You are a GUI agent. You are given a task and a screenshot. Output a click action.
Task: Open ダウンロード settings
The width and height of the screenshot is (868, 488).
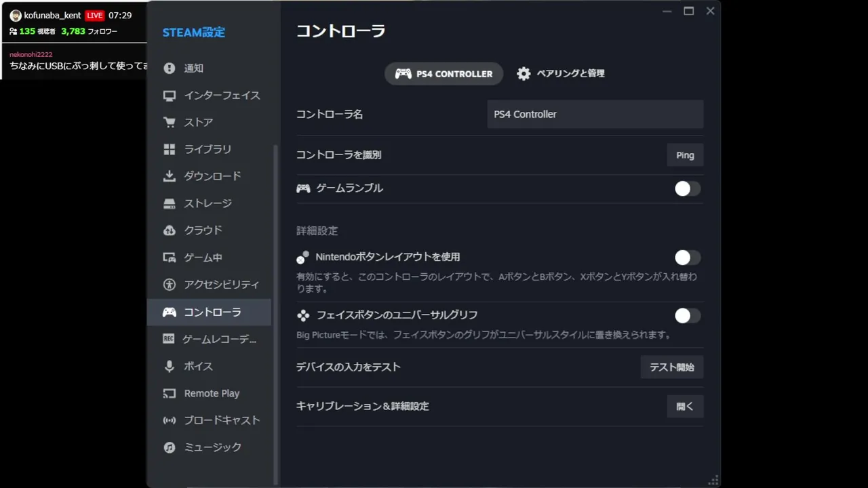[209, 176]
